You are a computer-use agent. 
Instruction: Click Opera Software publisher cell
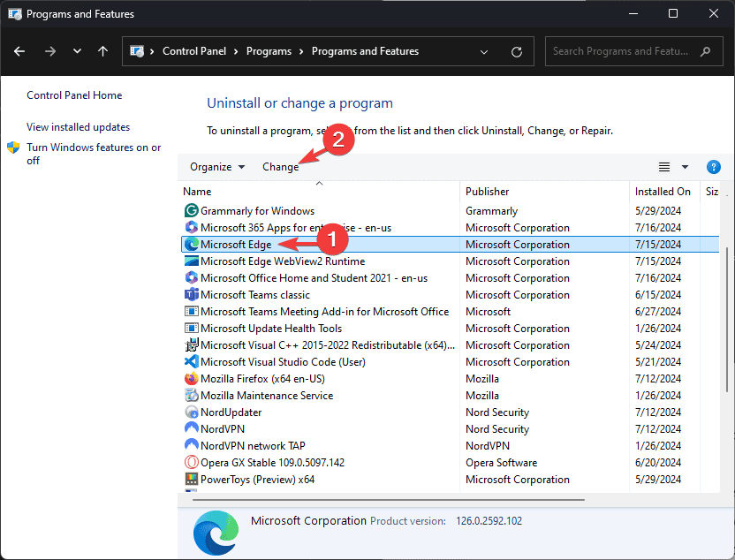tap(501, 463)
